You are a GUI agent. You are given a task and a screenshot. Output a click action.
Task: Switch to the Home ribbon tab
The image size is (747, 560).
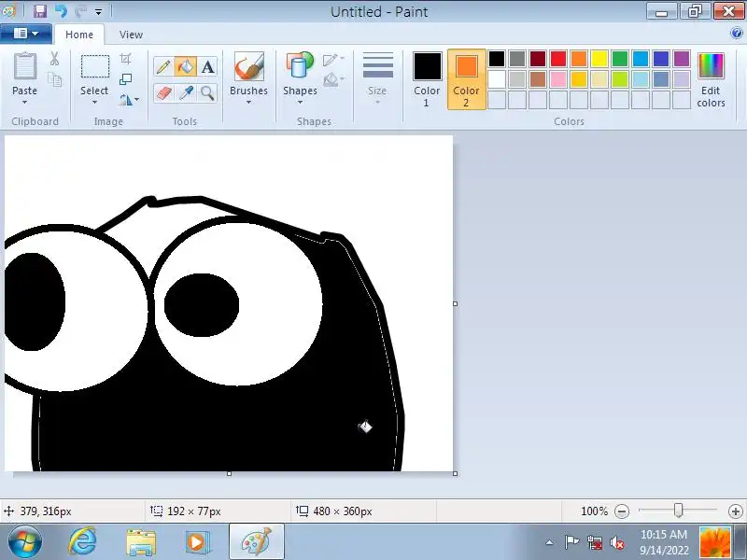pos(79,35)
